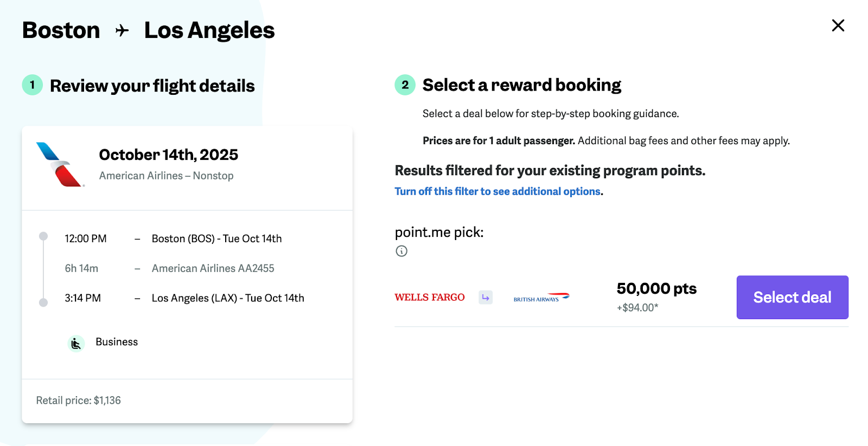
Task: Click the step 1 green number badge
Action: pos(33,85)
